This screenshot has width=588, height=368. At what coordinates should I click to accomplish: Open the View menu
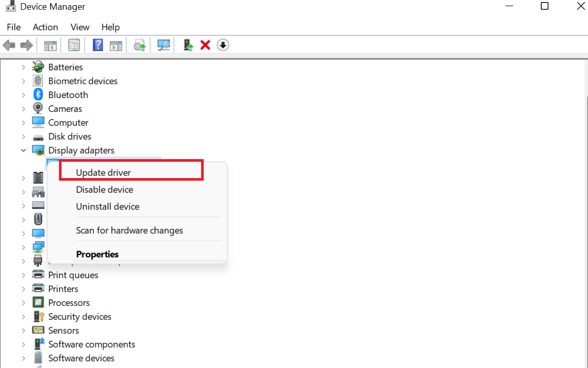pos(80,27)
